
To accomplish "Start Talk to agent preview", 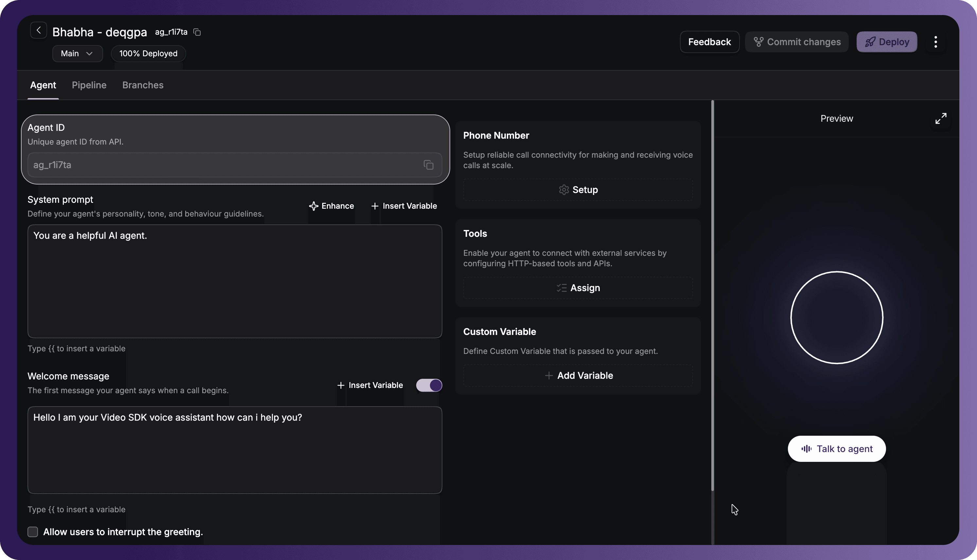I will click(837, 449).
